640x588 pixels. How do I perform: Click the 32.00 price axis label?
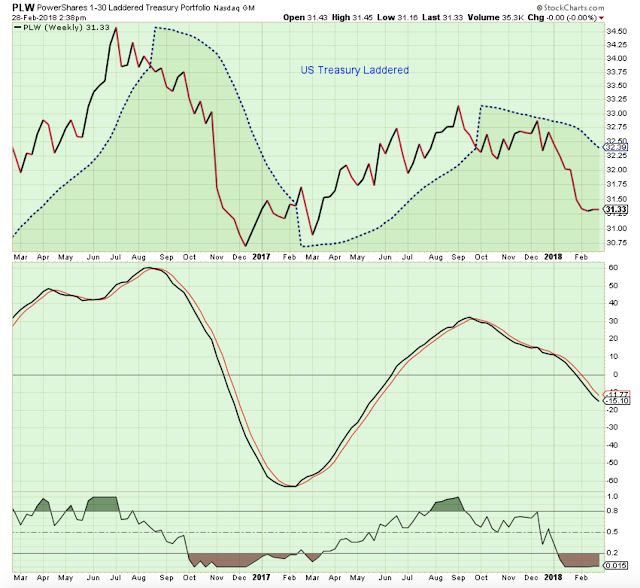point(617,170)
